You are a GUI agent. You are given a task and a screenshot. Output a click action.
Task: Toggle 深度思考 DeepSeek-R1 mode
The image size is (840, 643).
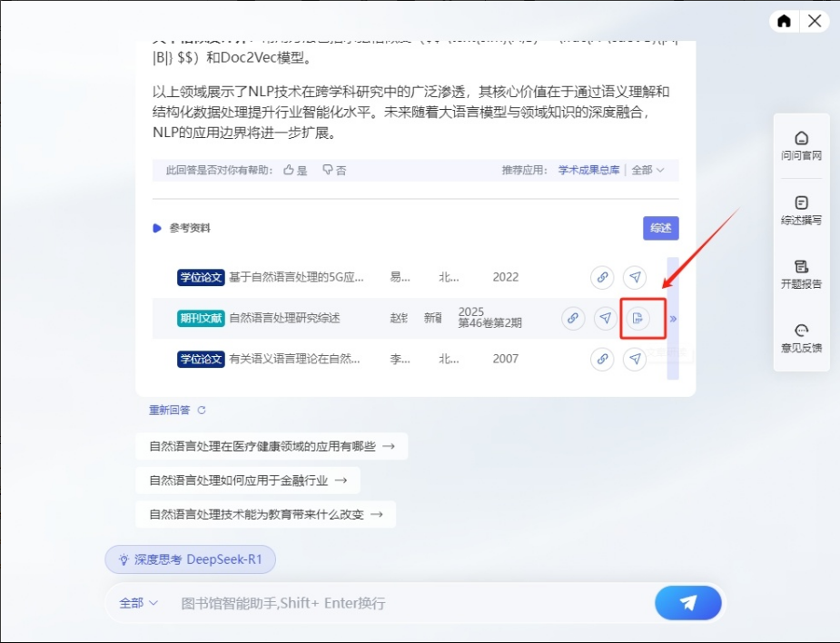(x=190, y=559)
